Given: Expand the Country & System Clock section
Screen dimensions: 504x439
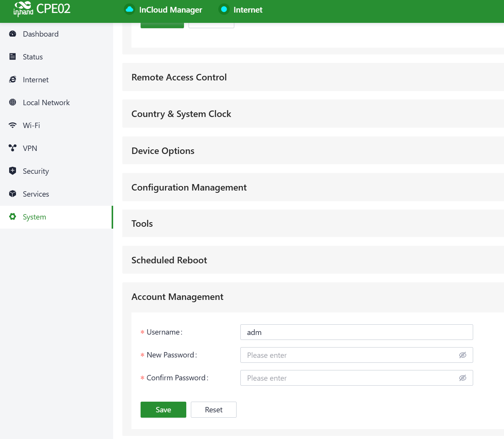Looking at the screenshot, I should click(181, 114).
